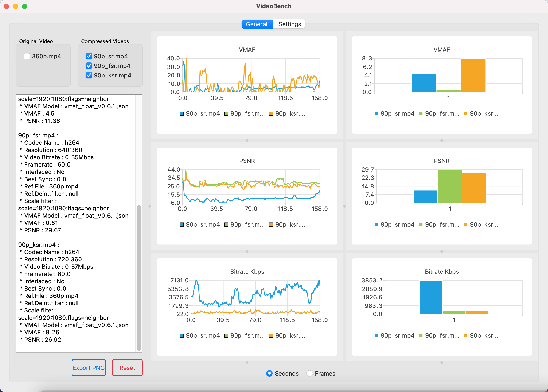Click orange 90p_ksr legend marker in Bitrate line chart

click(x=271, y=336)
